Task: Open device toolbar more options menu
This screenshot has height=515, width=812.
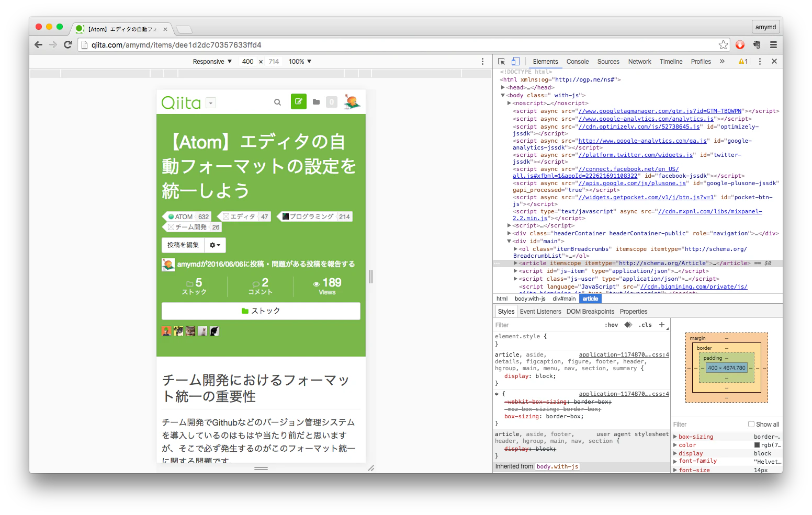Action: point(482,61)
